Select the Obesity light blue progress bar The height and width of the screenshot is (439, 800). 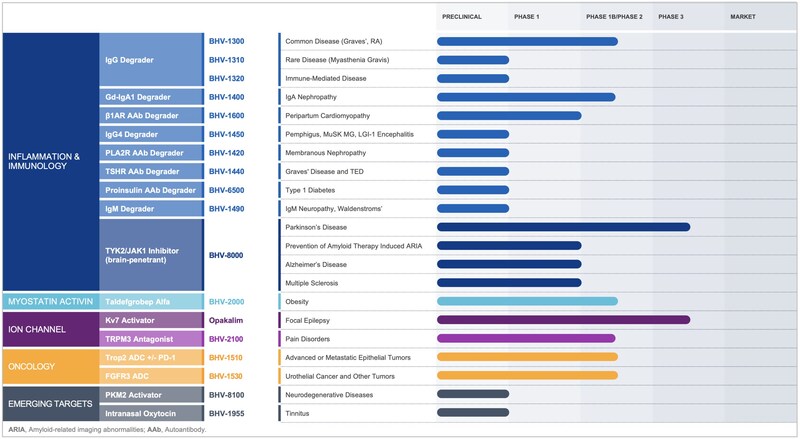(x=527, y=301)
